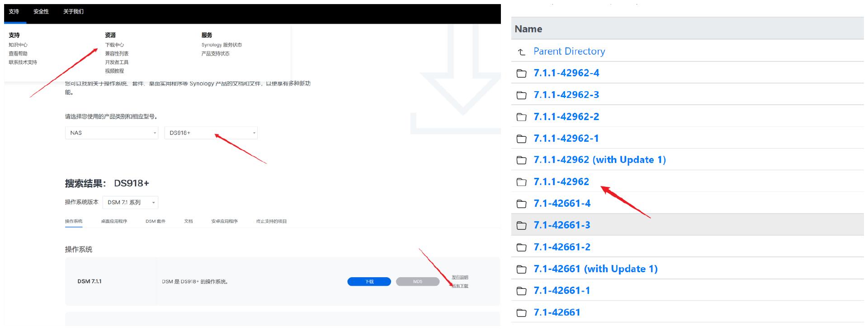Open Synology 服务状态 link
The height and width of the screenshot is (330, 868).
pyautogui.click(x=222, y=45)
